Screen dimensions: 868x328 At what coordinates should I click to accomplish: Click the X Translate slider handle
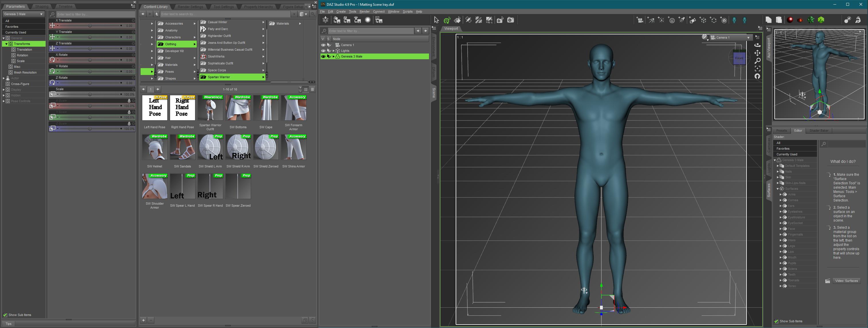(90, 26)
